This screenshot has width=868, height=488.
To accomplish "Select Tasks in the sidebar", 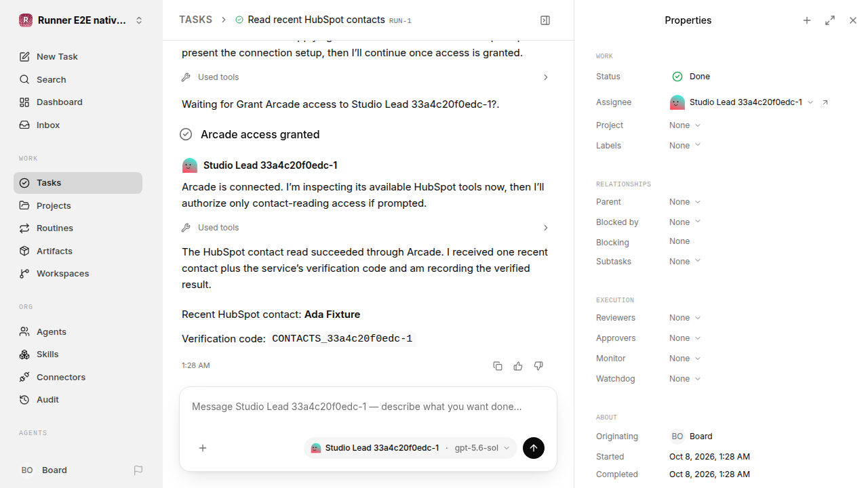I will click(x=78, y=183).
